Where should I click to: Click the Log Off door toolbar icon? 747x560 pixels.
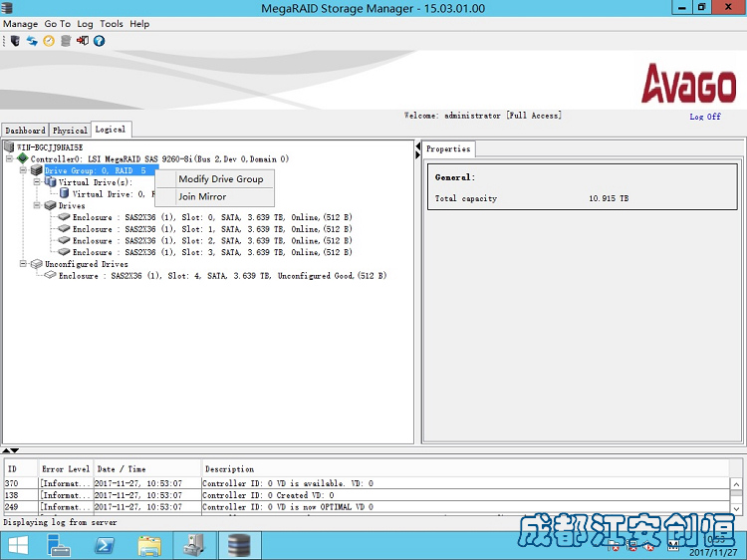83,41
